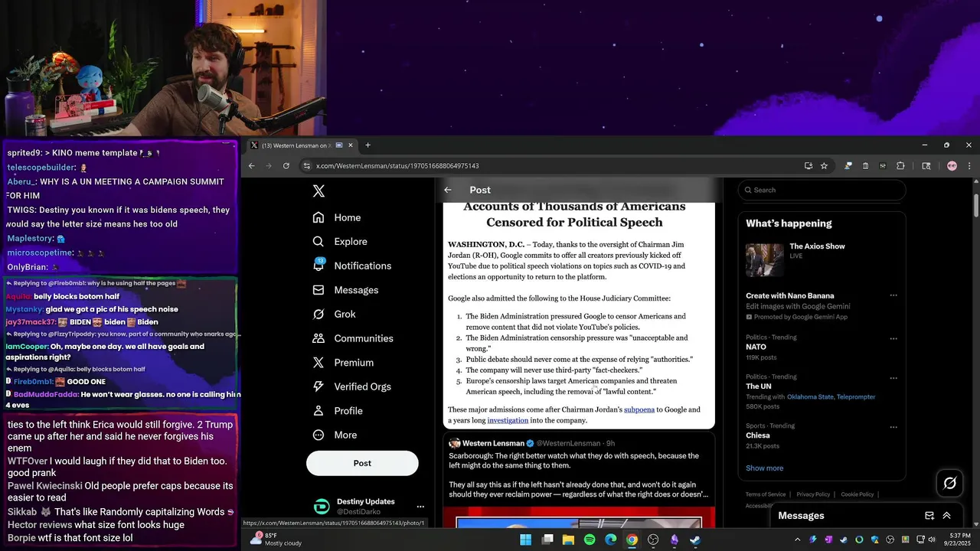This screenshot has height=551, width=980.
Task: Open the More menu in the sidebar
Action: click(x=335, y=435)
